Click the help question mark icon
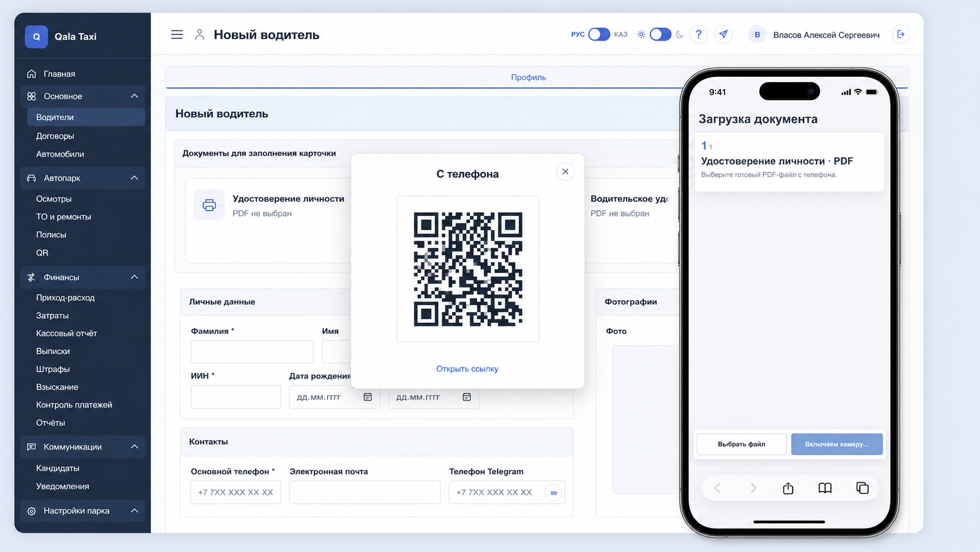This screenshot has height=552, width=980. pyautogui.click(x=698, y=35)
